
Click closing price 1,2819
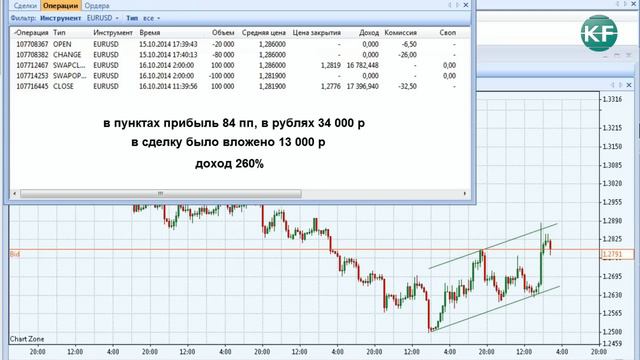point(331,65)
